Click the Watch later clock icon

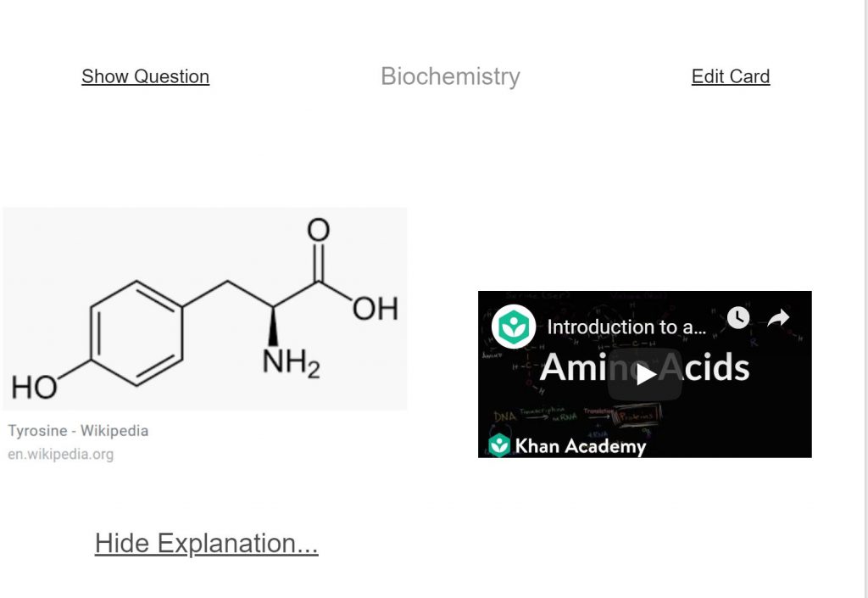738,318
